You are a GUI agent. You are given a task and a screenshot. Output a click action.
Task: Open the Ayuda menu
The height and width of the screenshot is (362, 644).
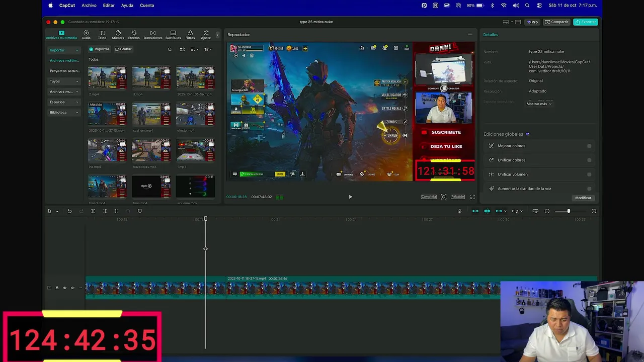click(127, 6)
